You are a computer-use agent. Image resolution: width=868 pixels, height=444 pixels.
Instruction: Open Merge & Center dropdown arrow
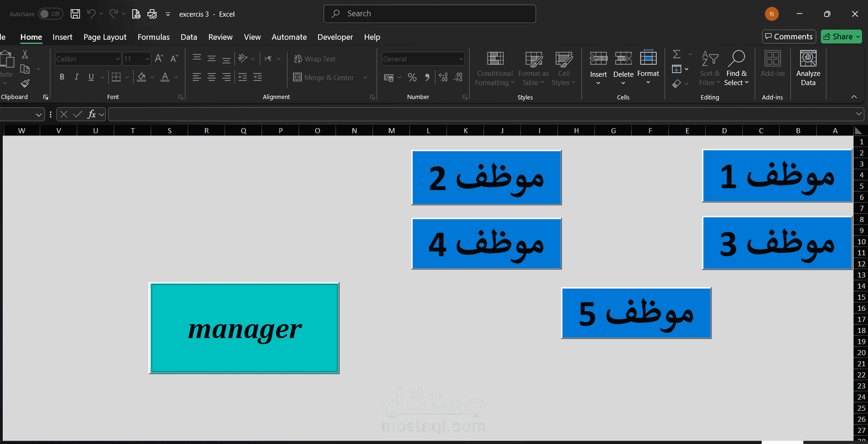tap(365, 77)
